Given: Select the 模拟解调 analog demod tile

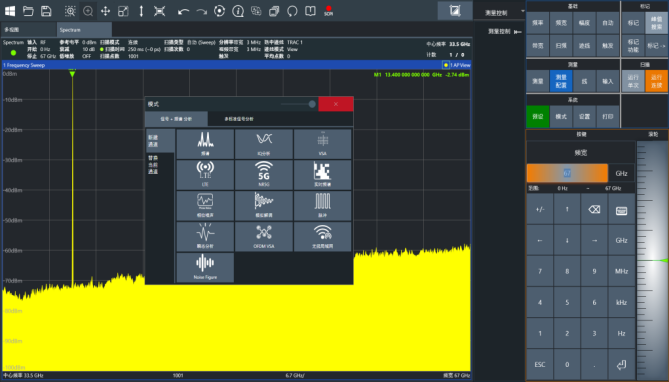Looking at the screenshot, I should (x=264, y=206).
